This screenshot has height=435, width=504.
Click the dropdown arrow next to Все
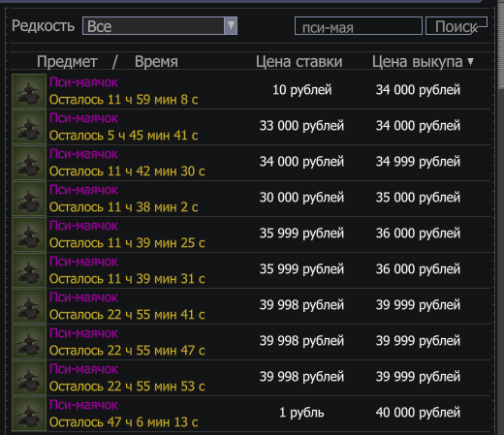(x=231, y=26)
